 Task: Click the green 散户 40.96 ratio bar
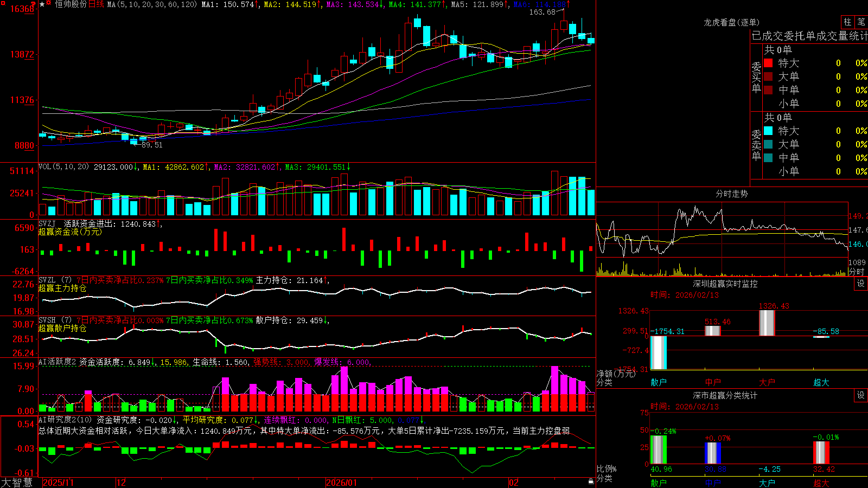coord(659,450)
